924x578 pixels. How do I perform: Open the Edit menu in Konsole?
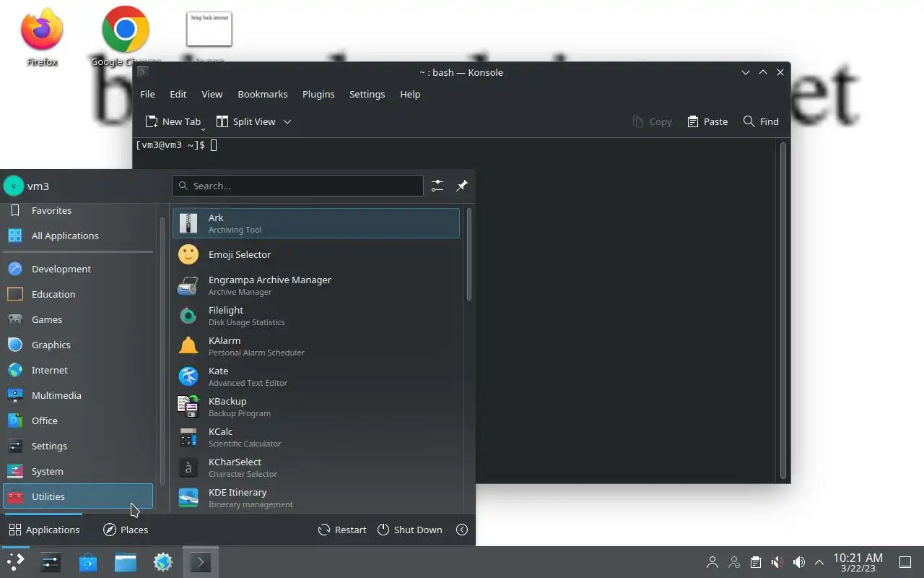click(x=178, y=94)
